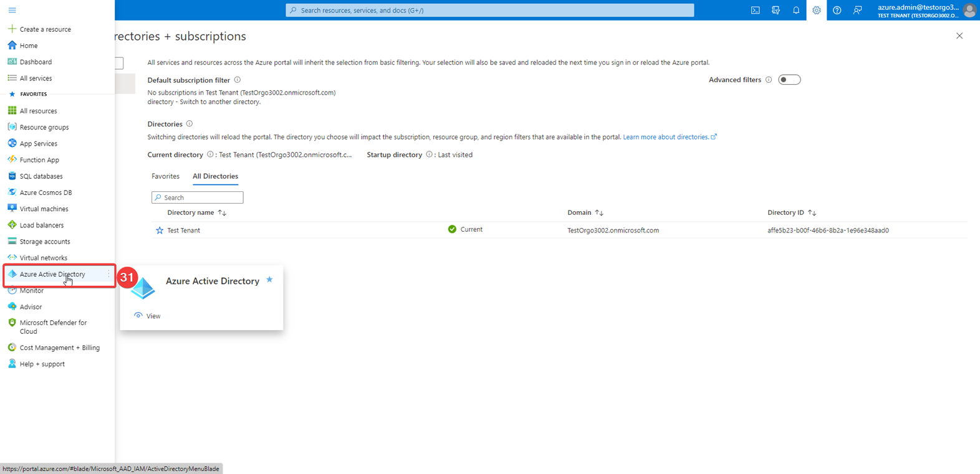
Task: Click the Azure Active Directory sidebar item
Action: [x=52, y=274]
